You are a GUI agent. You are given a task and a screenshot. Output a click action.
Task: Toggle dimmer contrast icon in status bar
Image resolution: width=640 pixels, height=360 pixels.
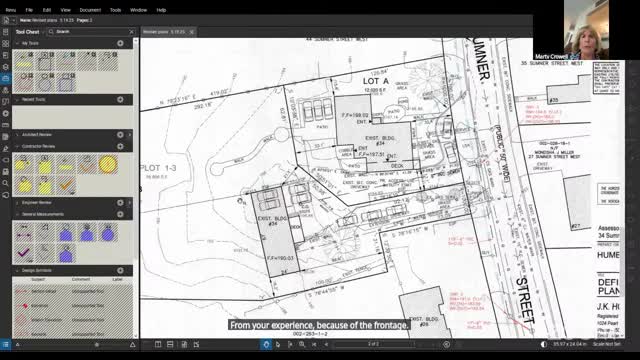(x=544, y=344)
